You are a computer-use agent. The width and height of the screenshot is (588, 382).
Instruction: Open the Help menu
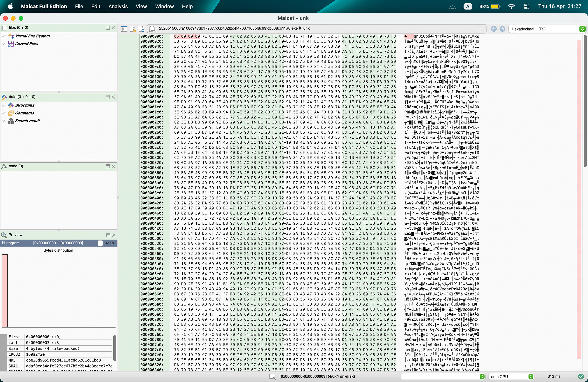[x=187, y=6]
